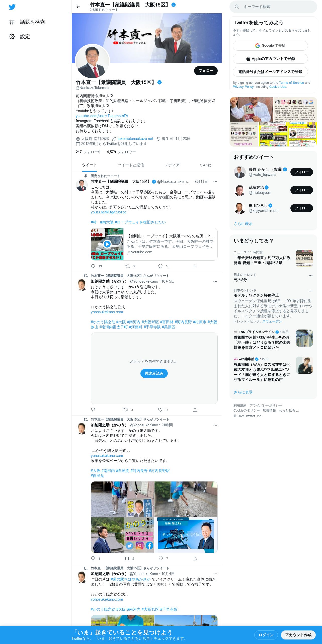322x644 pixels.
Task: Follow 梶山ひろし @kajiyamahiroshi
Action: pos(301,208)
